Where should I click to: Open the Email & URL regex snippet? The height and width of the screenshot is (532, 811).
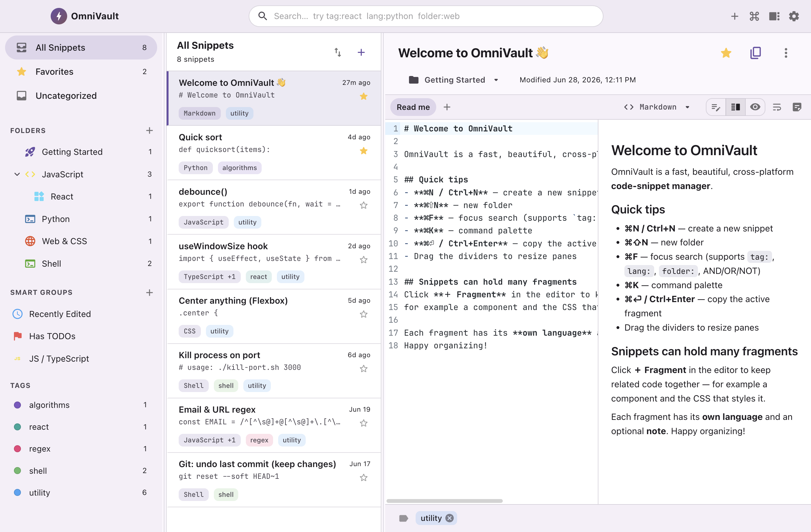pos(274,425)
